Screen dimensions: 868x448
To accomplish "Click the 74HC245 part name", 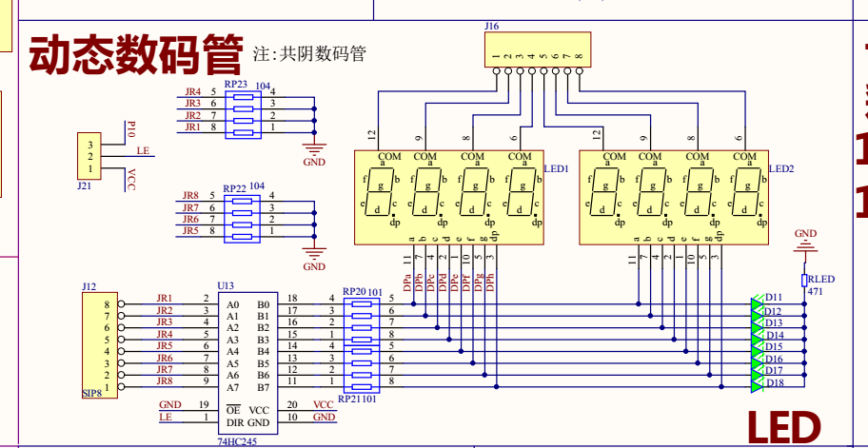I will (237, 442).
